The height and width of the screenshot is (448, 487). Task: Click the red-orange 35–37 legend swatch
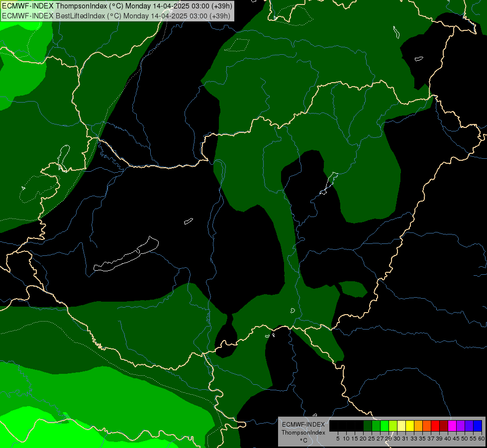click(x=427, y=426)
